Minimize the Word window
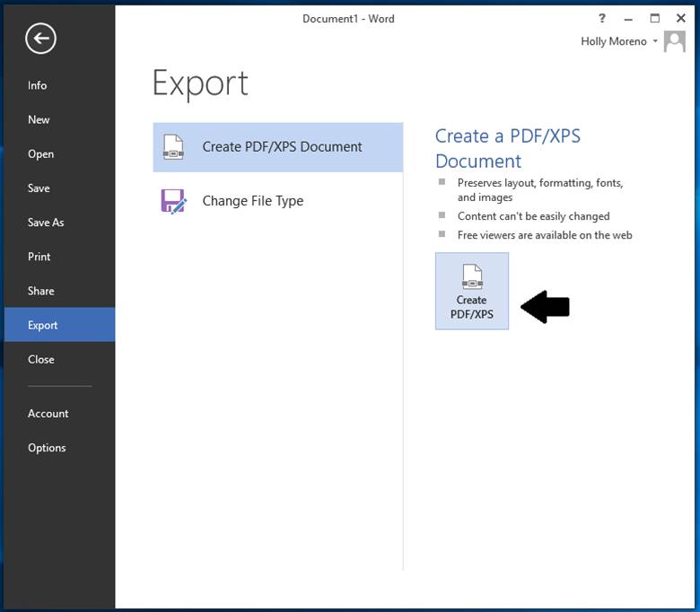Image resolution: width=700 pixels, height=612 pixels. [x=628, y=19]
